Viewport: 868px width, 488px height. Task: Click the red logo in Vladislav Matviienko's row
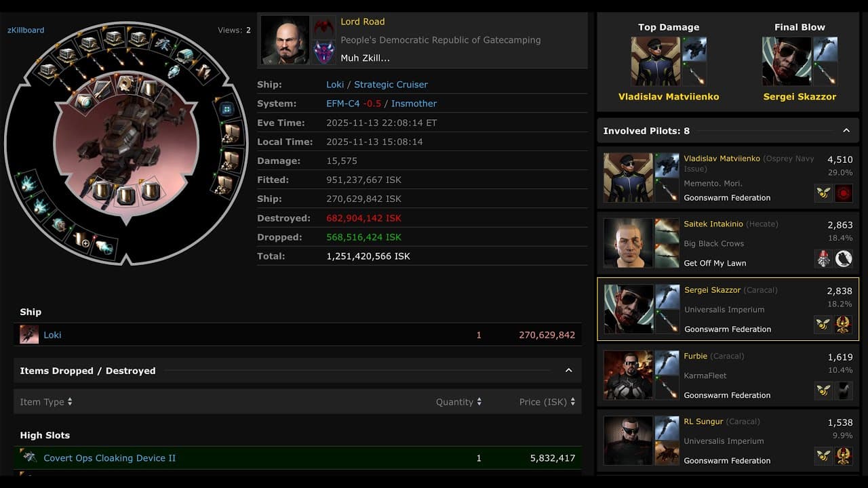[844, 192]
